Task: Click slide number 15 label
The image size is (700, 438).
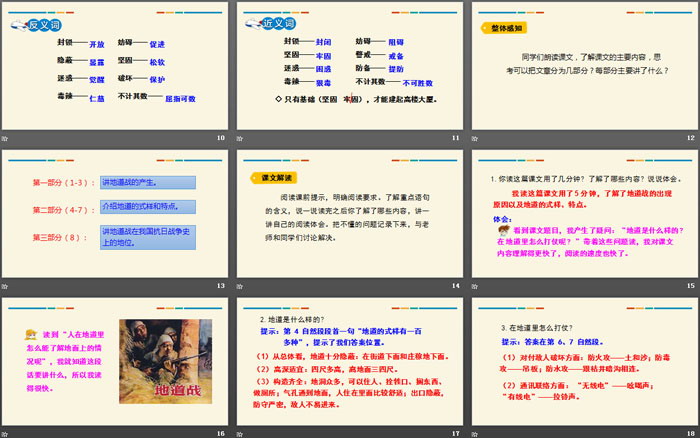Action: click(691, 286)
